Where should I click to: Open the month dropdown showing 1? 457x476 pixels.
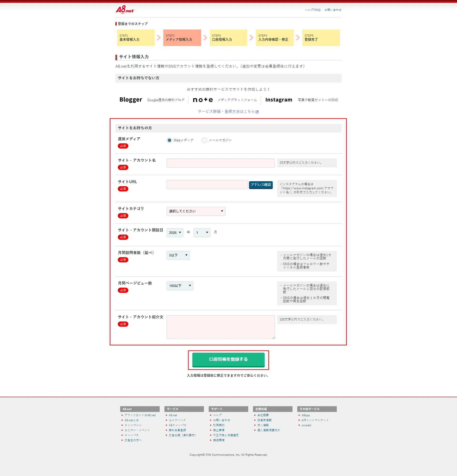[x=202, y=233]
